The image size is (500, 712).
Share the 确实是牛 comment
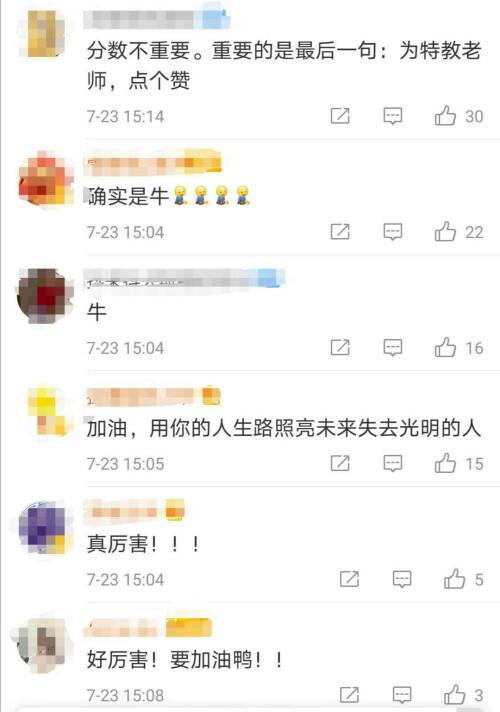click(340, 232)
